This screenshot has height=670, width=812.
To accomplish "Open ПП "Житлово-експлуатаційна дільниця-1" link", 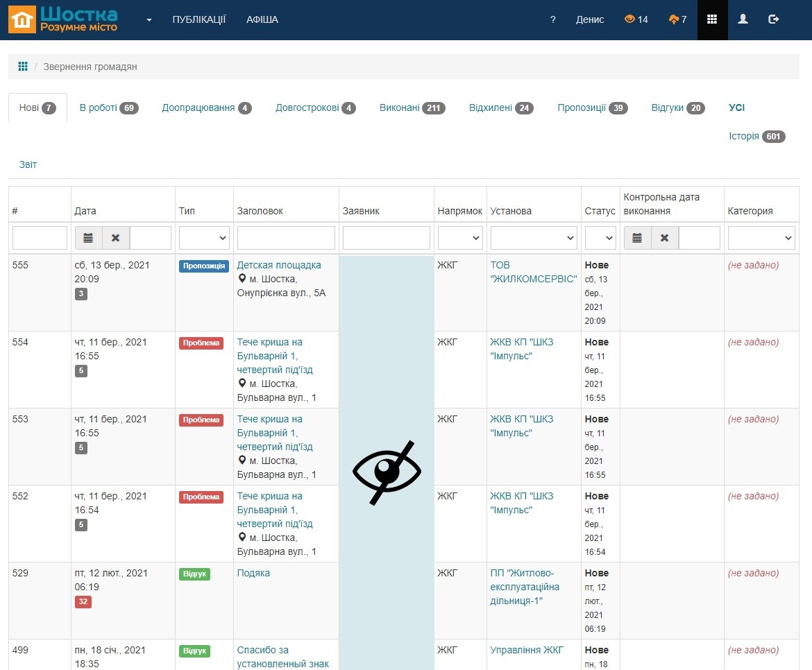I will tap(525, 587).
